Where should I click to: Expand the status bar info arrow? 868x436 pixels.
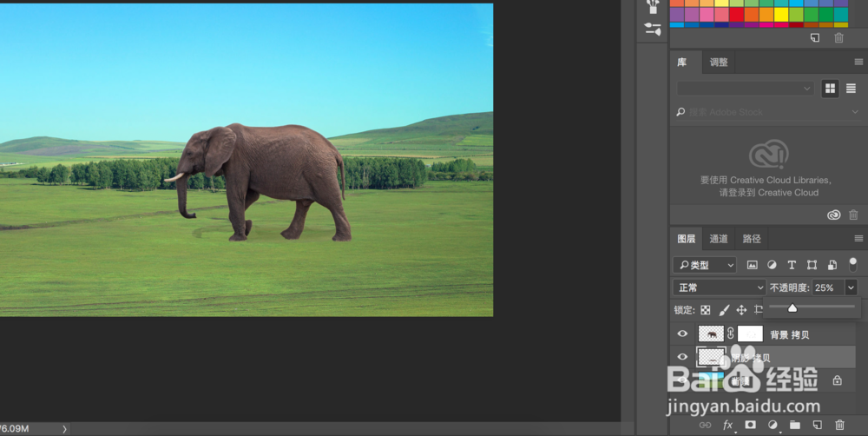pos(64,429)
